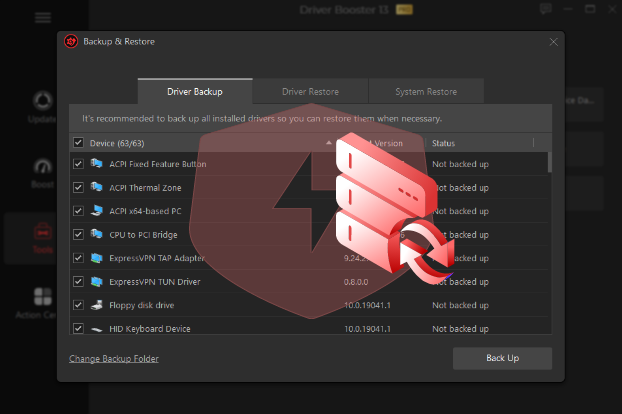The height and width of the screenshot is (414, 622).
Task: Open the Update section in the sidebar
Action: [43, 105]
